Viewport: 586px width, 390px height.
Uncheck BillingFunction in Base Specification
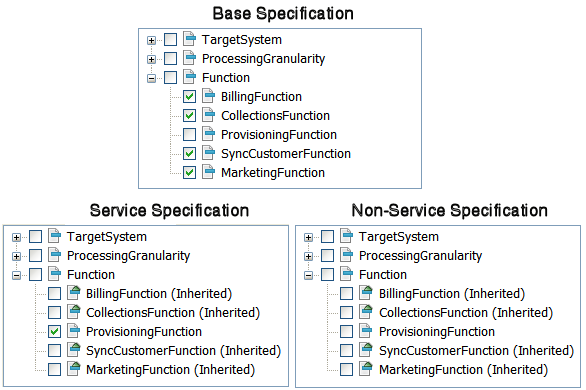[189, 96]
